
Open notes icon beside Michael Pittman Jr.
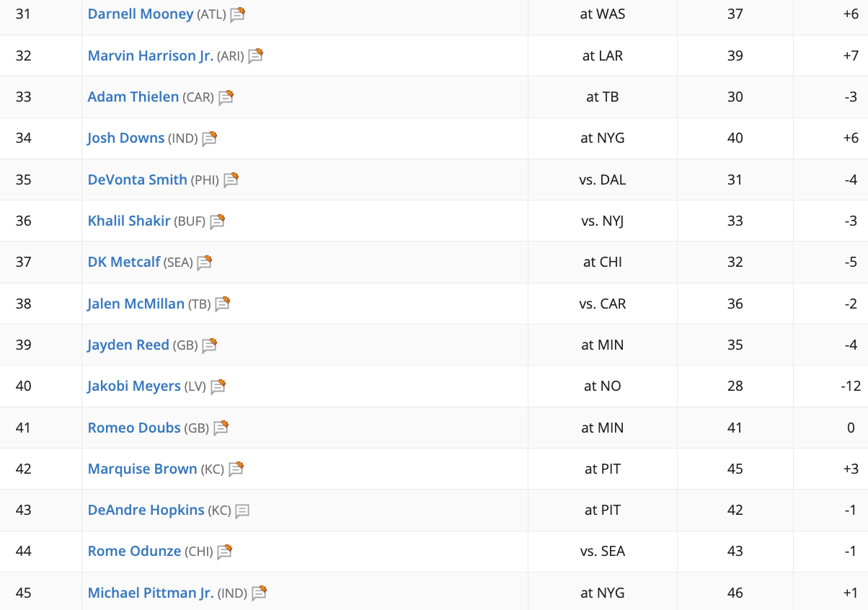point(260,593)
